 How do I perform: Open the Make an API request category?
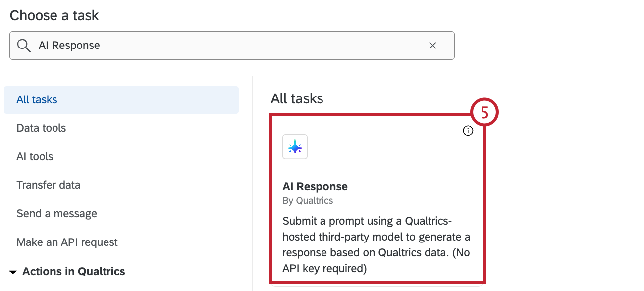click(x=67, y=242)
